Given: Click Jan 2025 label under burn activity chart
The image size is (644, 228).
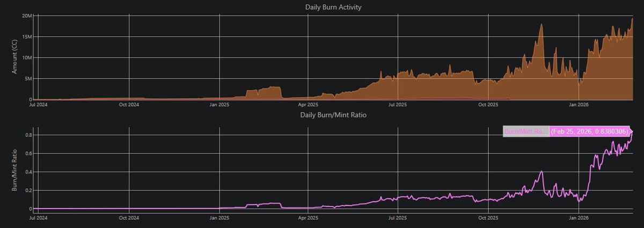Looking at the screenshot, I should click(219, 105).
